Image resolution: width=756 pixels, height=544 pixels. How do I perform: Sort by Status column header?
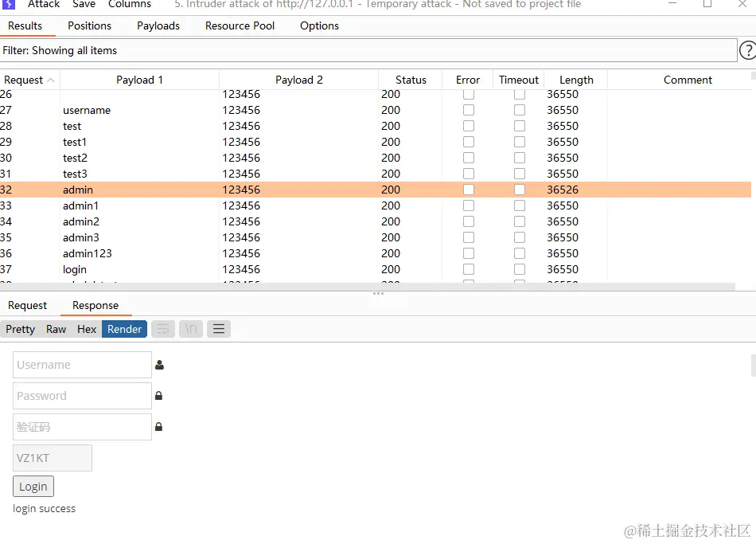coord(411,80)
